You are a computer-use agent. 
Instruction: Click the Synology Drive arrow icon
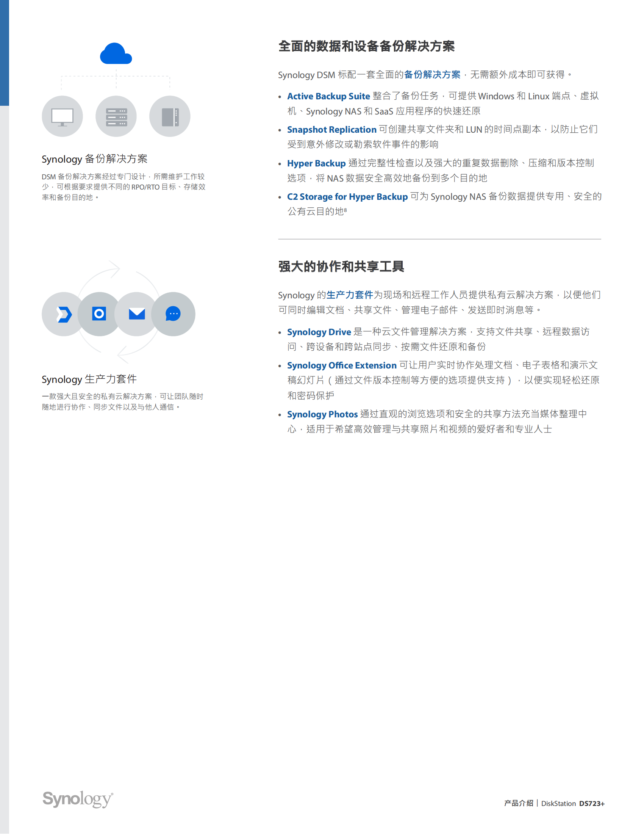point(64,314)
